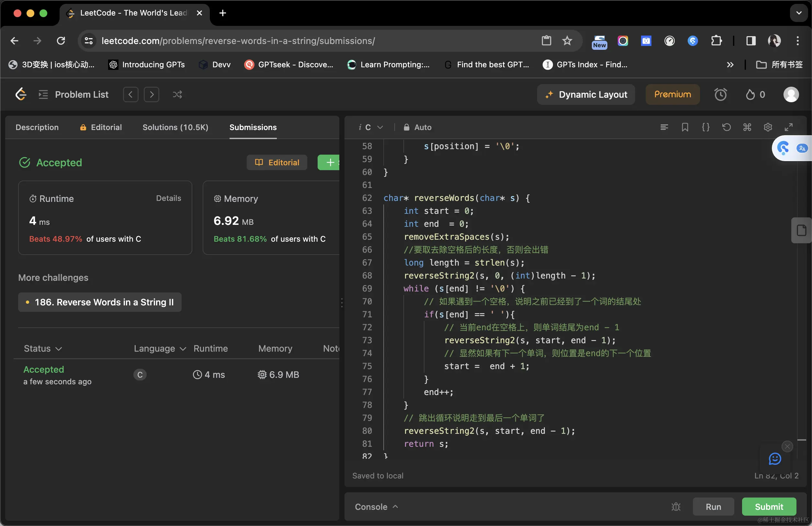812x526 pixels.
Task: Toggle the browser side panel
Action: pyautogui.click(x=750, y=41)
